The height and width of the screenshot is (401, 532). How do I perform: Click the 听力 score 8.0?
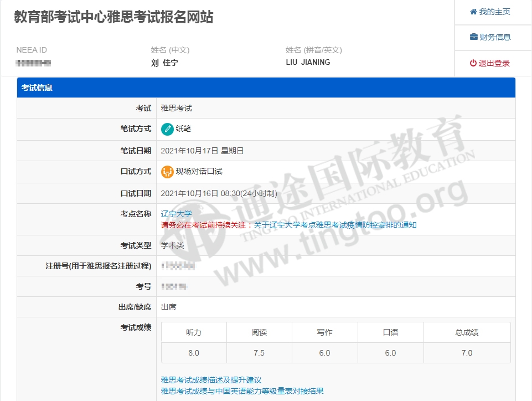194,353
